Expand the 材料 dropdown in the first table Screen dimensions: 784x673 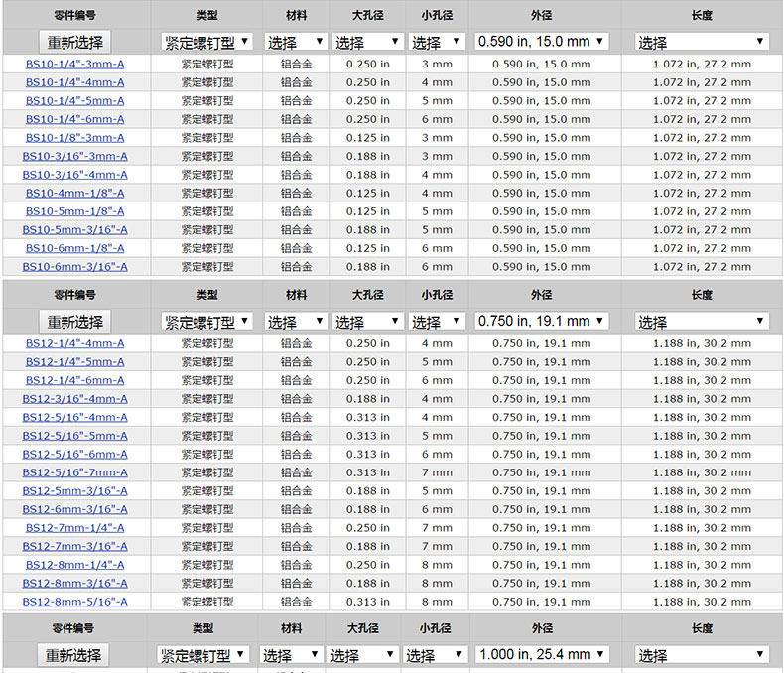[296, 42]
